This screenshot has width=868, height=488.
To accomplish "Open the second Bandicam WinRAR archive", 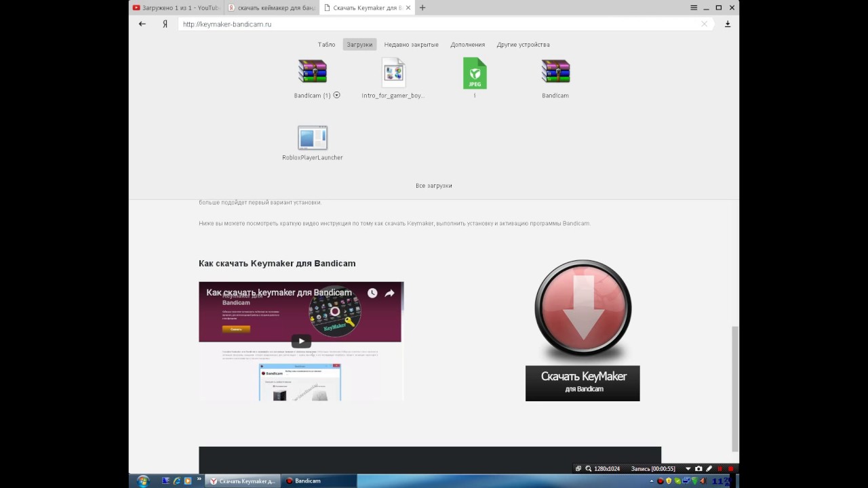I will (555, 72).
